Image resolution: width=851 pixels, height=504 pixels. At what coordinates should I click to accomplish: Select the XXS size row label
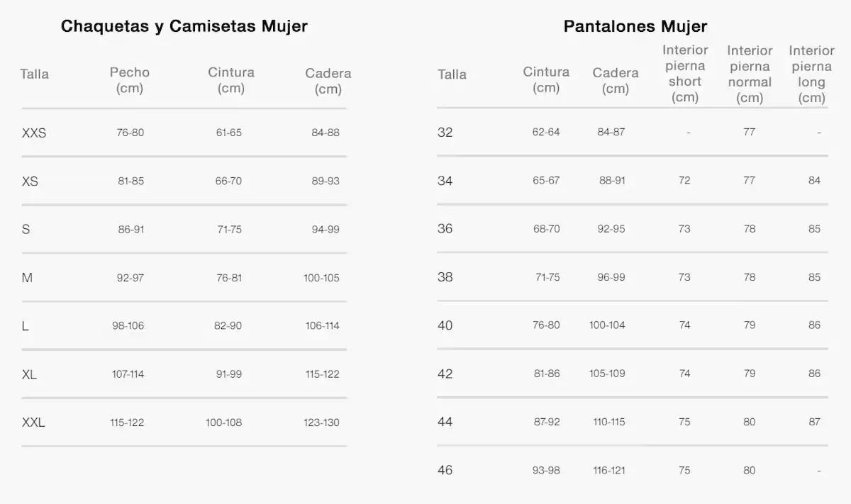[34, 133]
